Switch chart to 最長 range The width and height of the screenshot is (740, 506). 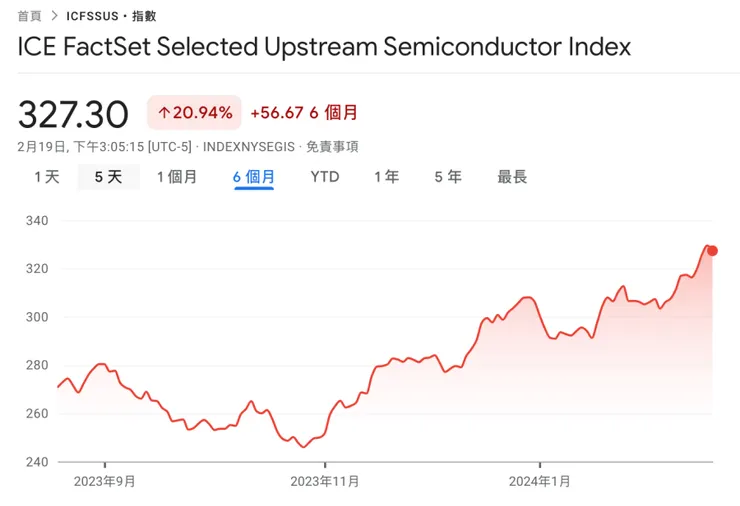click(512, 177)
